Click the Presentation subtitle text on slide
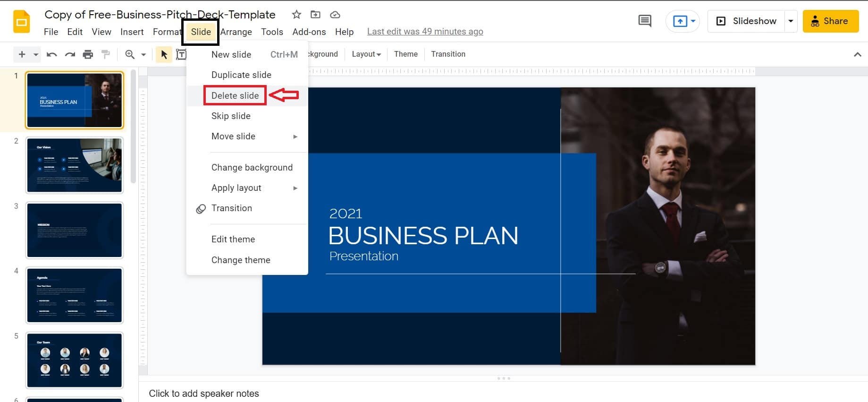This screenshot has width=868, height=402. (x=364, y=256)
